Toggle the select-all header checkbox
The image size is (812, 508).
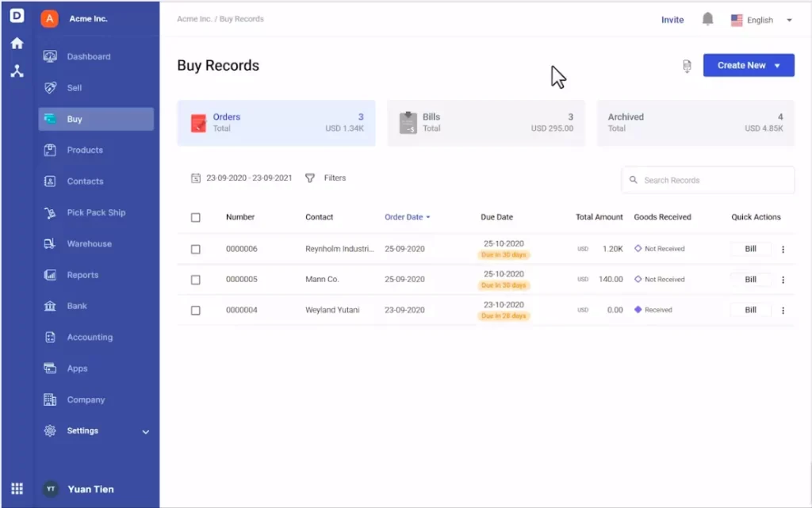[x=195, y=217]
